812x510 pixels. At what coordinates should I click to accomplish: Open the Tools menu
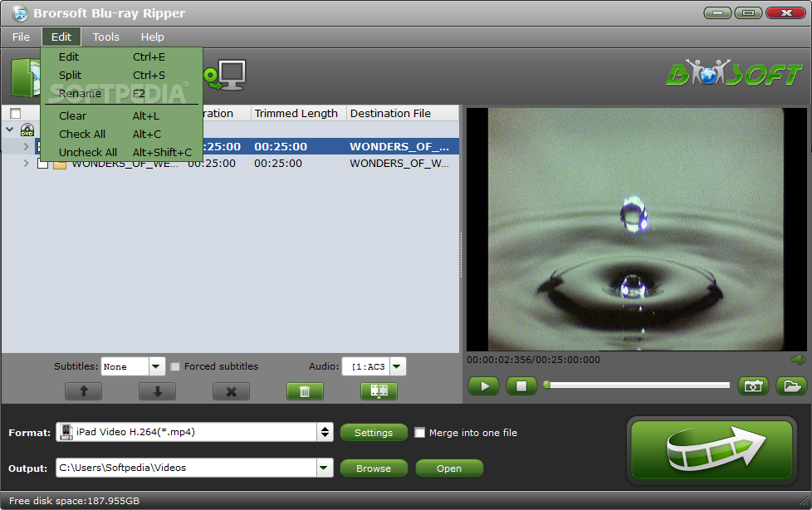click(x=105, y=37)
